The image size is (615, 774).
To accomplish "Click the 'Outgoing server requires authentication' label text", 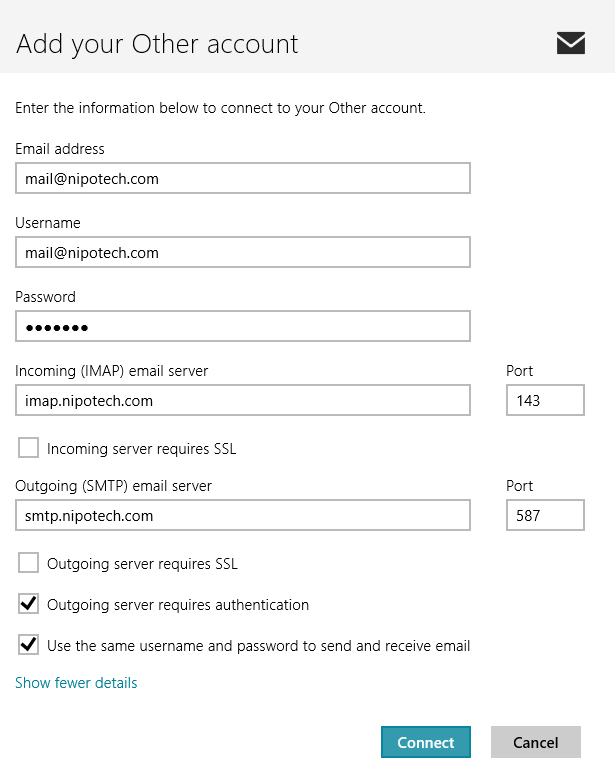I will click(x=178, y=605).
